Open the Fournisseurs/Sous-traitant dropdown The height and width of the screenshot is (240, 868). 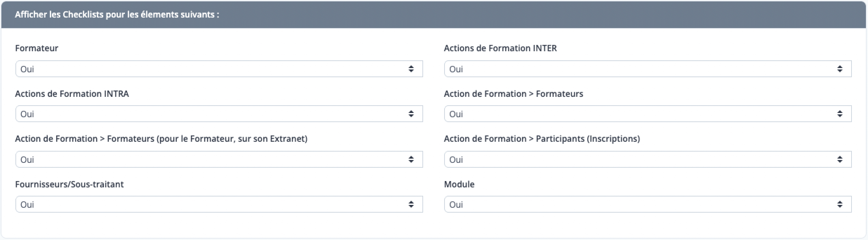tap(219, 204)
